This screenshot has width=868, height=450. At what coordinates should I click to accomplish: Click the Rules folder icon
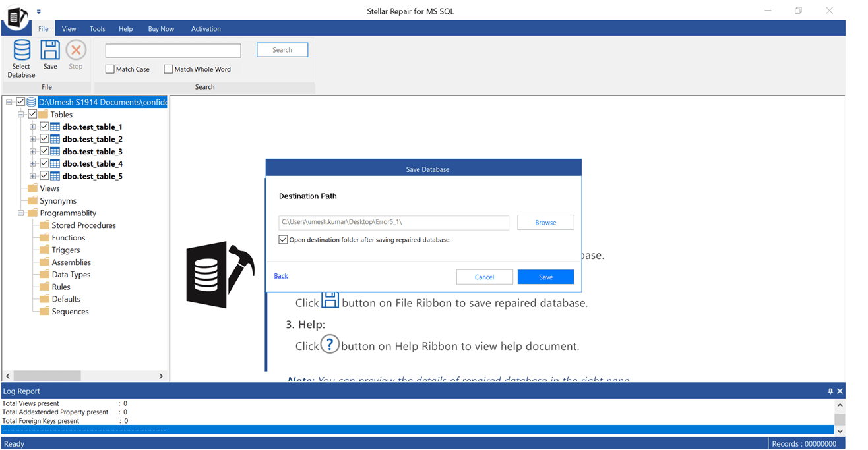44,287
